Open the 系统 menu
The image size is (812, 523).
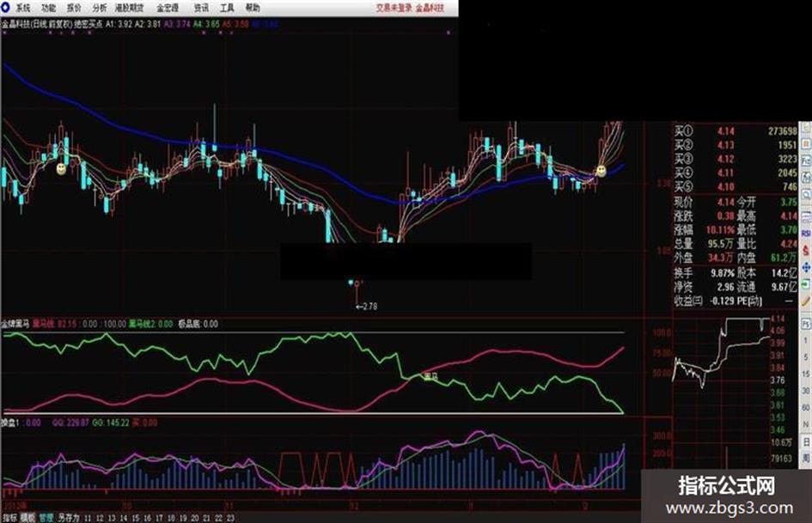pyautogui.click(x=23, y=8)
